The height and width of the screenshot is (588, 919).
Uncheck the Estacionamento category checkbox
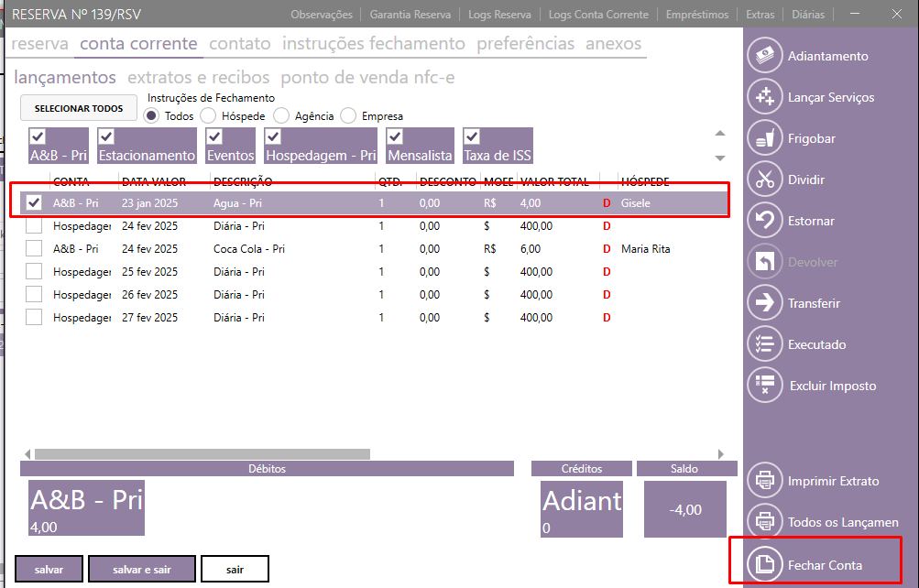tap(105, 136)
